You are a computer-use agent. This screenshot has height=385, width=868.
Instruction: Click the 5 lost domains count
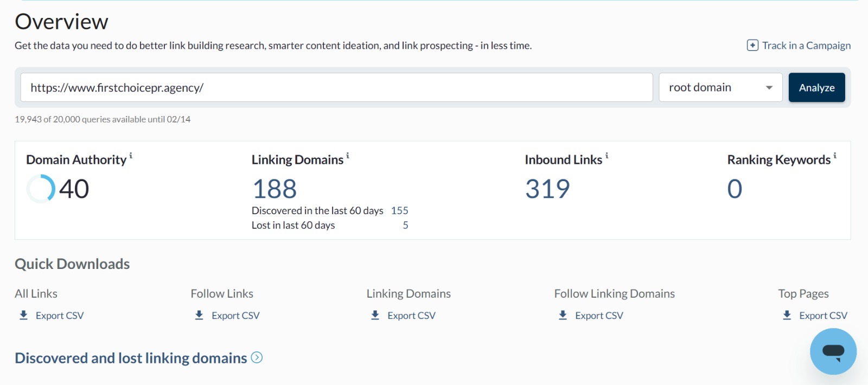[x=405, y=225]
